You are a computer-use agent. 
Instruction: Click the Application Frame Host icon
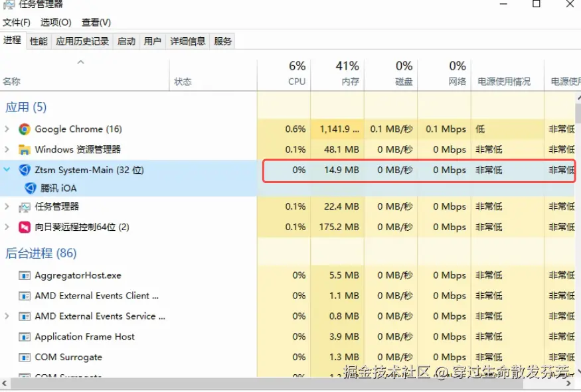click(x=25, y=337)
